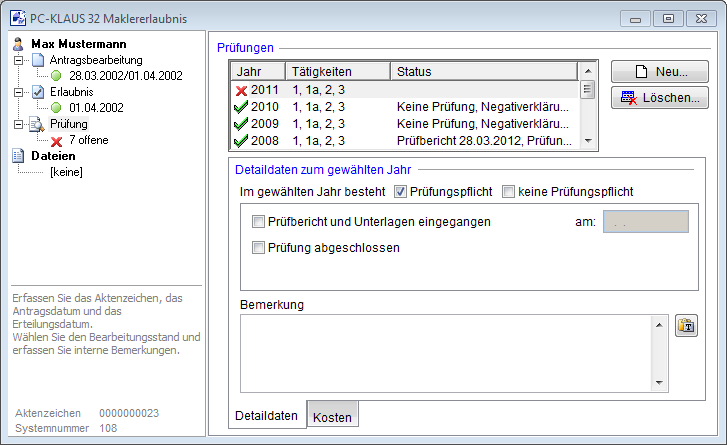Enable the keine Prüfungspflicht checkbox
The width and height of the screenshot is (727, 445).
tap(508, 191)
